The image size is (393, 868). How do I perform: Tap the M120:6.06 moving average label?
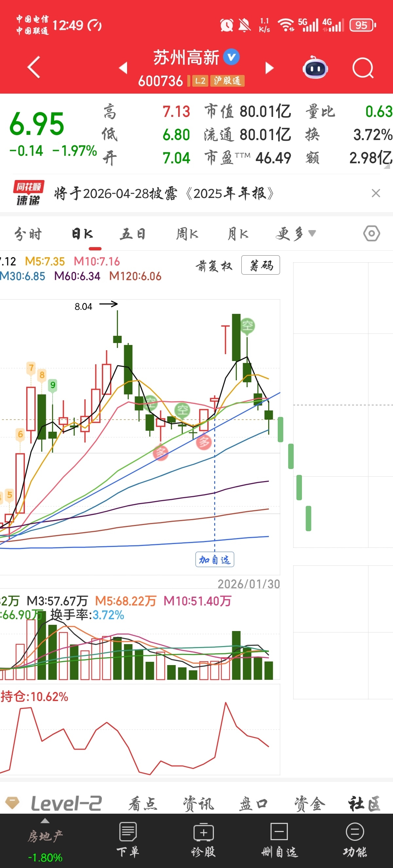click(x=135, y=276)
